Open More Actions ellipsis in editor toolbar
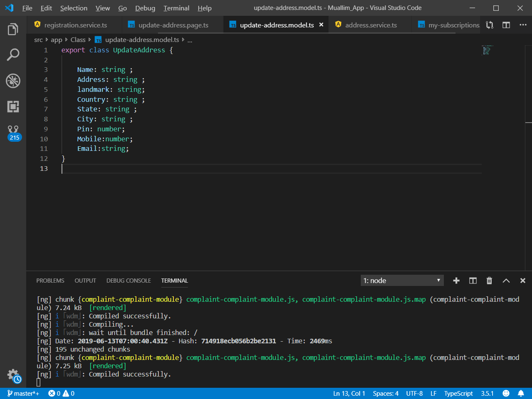 click(x=523, y=25)
